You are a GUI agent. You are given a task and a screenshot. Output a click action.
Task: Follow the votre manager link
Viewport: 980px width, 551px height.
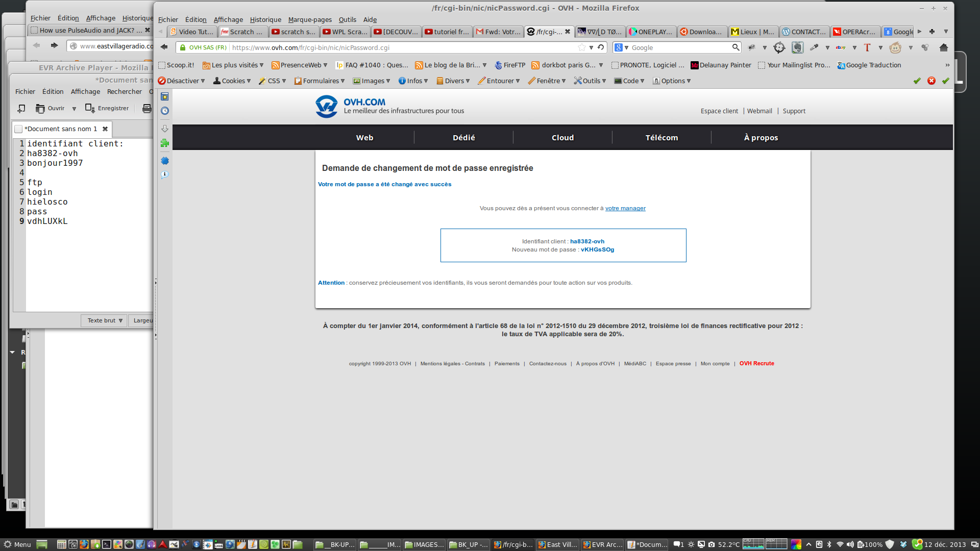(x=625, y=208)
